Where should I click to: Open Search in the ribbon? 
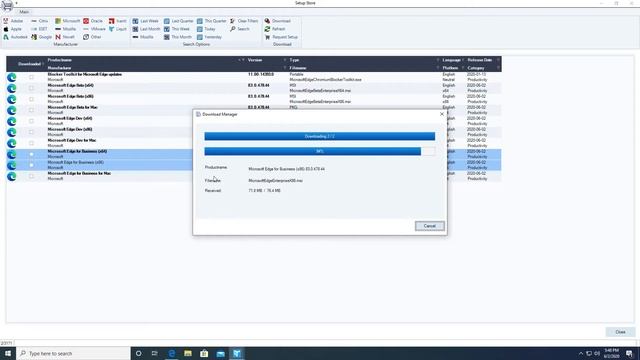point(240,29)
